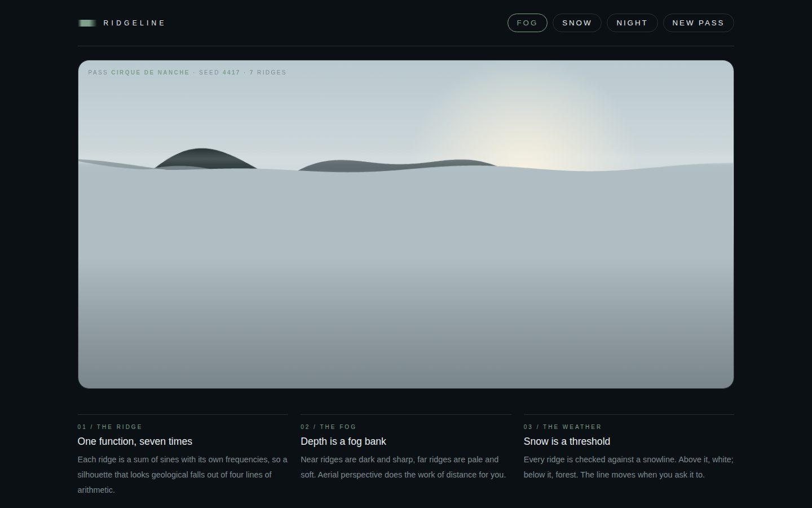812x508 pixels.
Task: Select the seed value 4417
Action: pyautogui.click(x=231, y=72)
